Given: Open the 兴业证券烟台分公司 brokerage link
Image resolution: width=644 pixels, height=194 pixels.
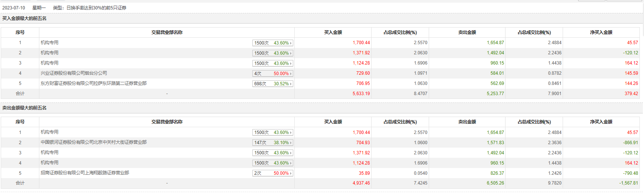Looking at the screenshot, I should [x=74, y=73].
